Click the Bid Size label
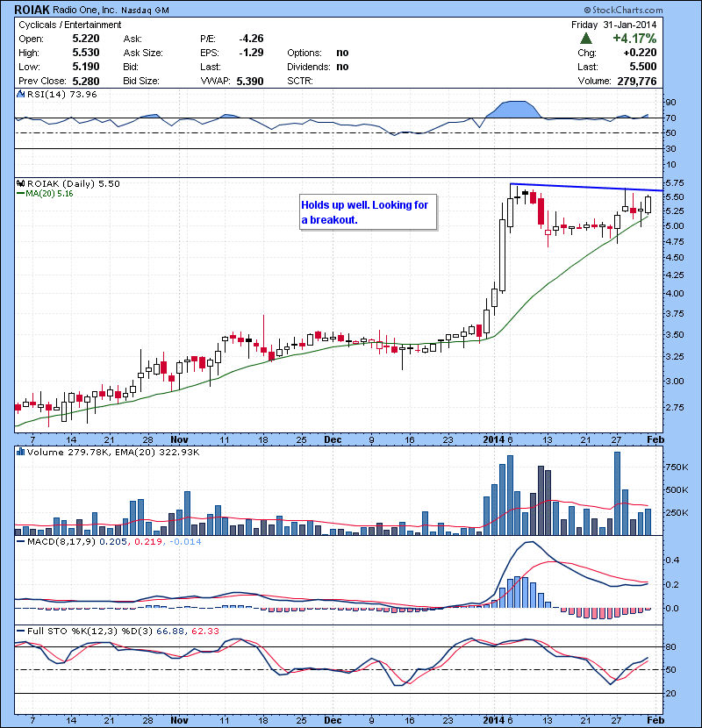The height and width of the screenshot is (728, 702). click(141, 81)
